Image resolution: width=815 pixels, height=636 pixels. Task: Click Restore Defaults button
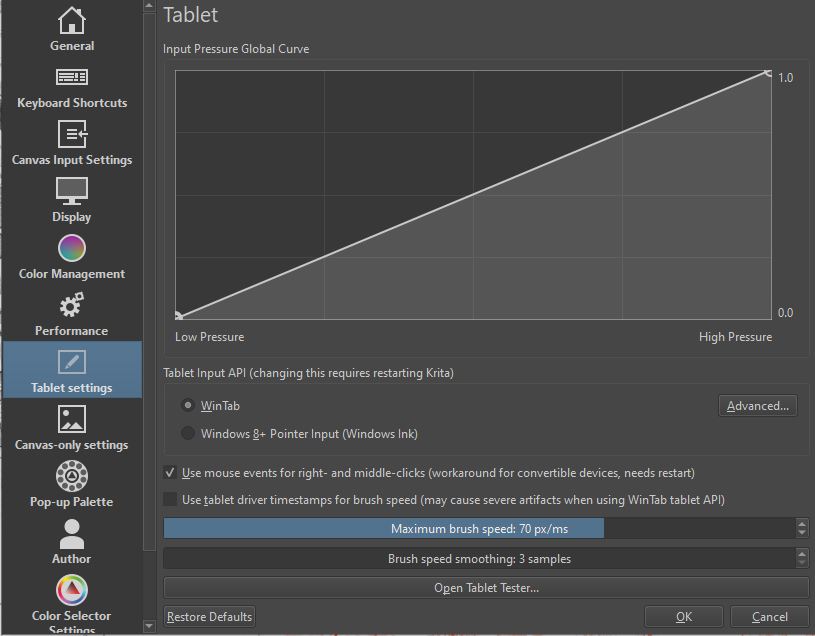point(209,617)
